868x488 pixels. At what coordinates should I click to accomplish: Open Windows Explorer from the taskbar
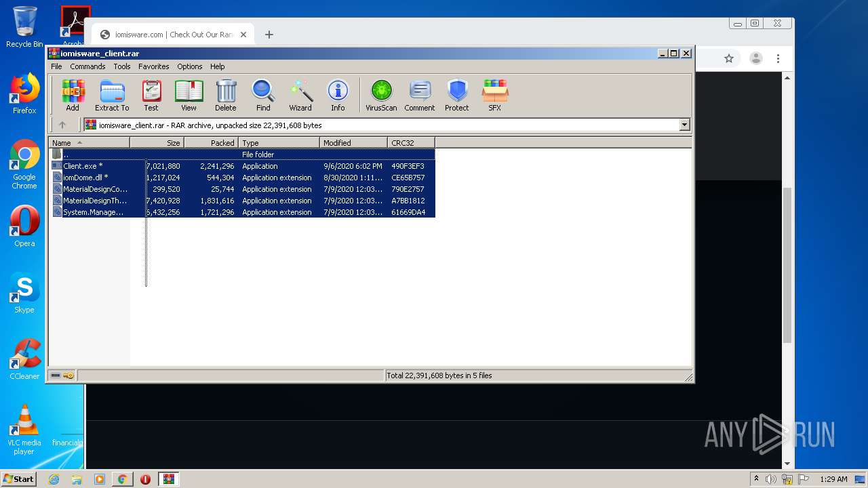pyautogui.click(x=77, y=479)
